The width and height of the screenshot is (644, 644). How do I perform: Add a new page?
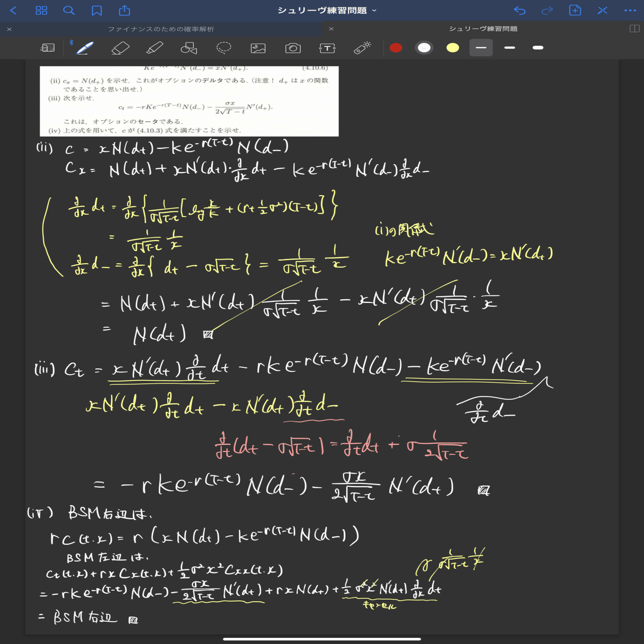[x=575, y=10]
